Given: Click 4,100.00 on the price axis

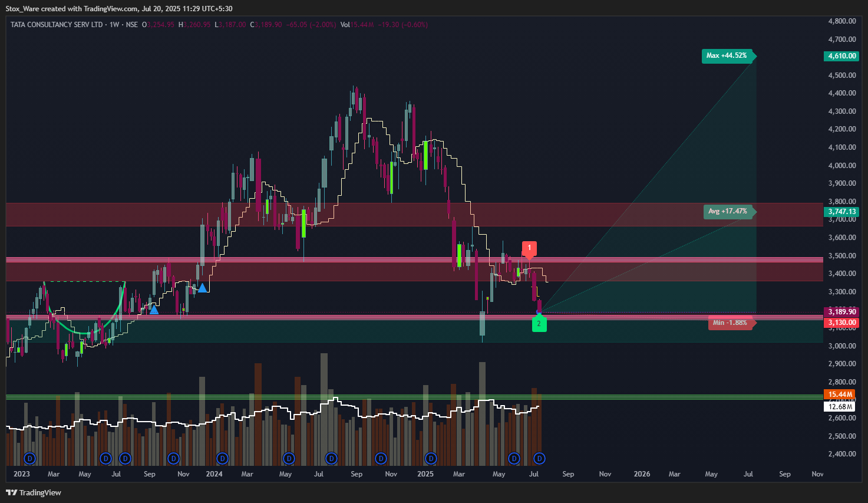Looking at the screenshot, I should [842, 147].
